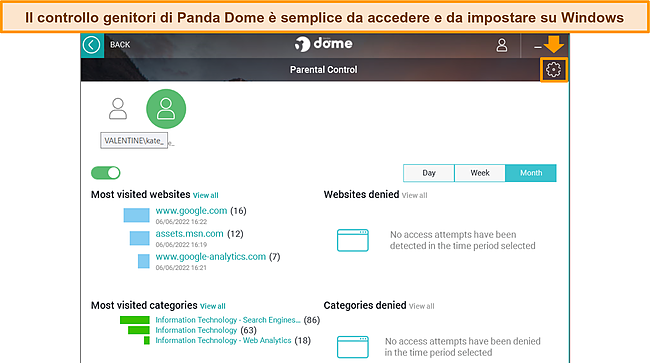Open Parental Control settings gear
The width and height of the screenshot is (650, 363).
pos(553,70)
